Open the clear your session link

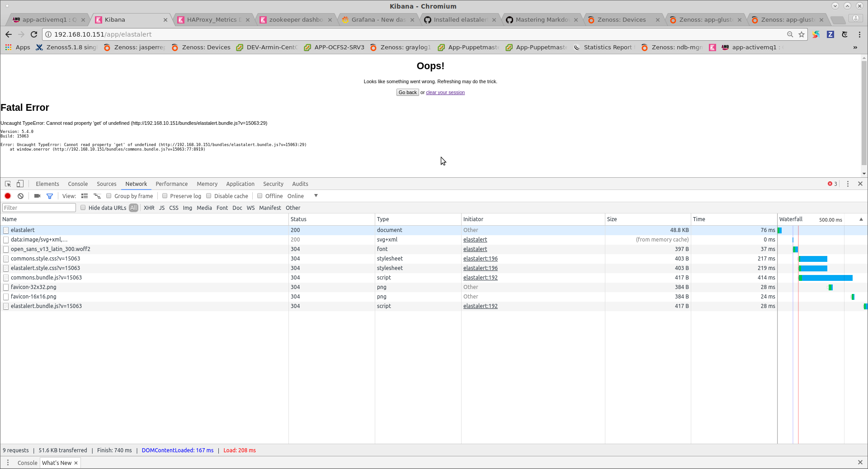[x=445, y=92]
